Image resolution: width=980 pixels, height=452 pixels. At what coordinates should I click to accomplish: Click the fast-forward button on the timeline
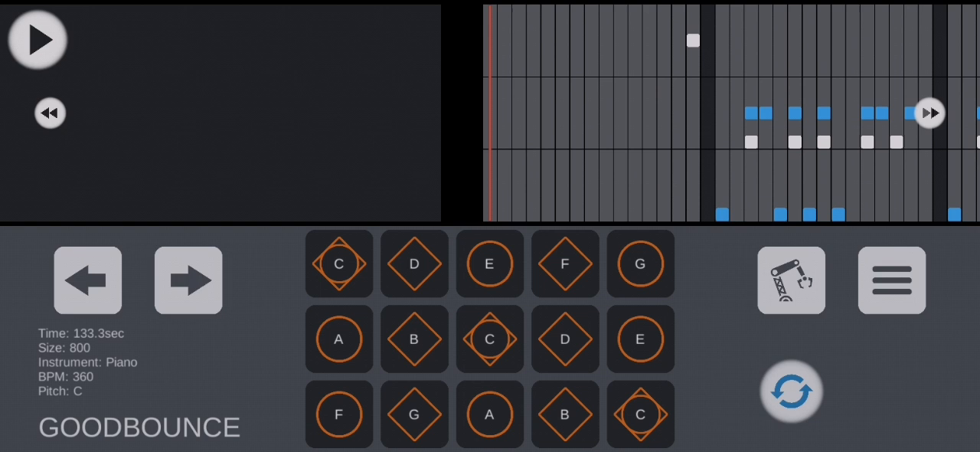(x=929, y=113)
